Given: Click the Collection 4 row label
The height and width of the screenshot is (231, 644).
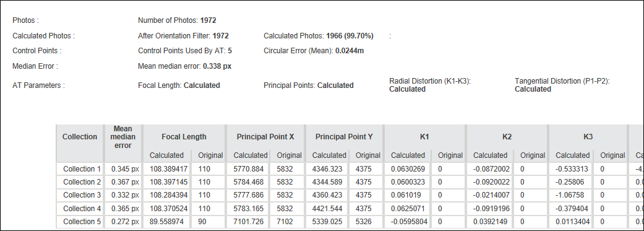Looking at the screenshot, I should pos(82,208).
